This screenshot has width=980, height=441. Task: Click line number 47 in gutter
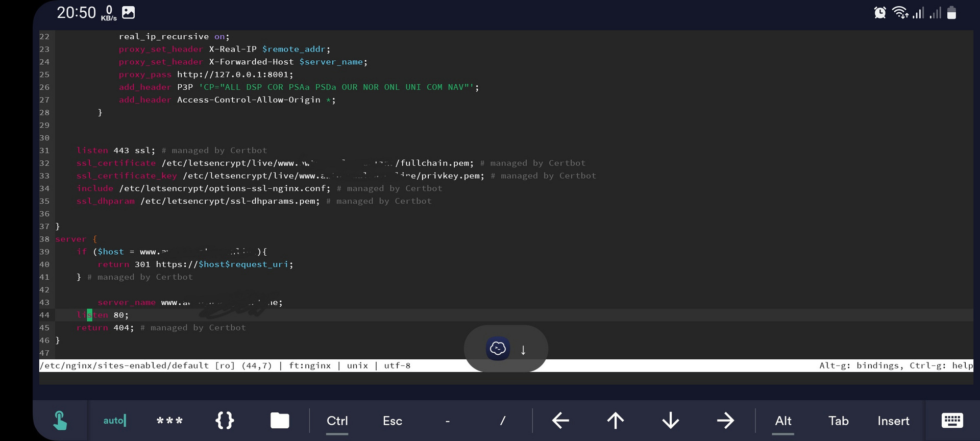44,353
